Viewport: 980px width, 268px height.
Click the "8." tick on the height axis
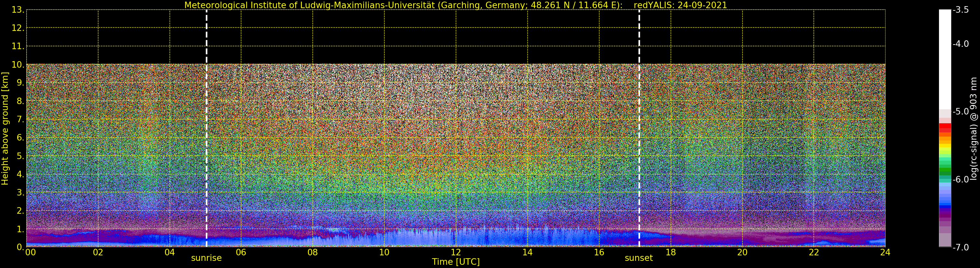(21, 101)
